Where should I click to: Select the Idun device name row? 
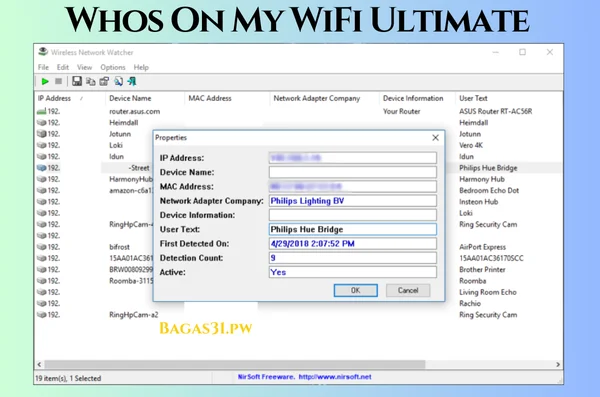[116, 157]
